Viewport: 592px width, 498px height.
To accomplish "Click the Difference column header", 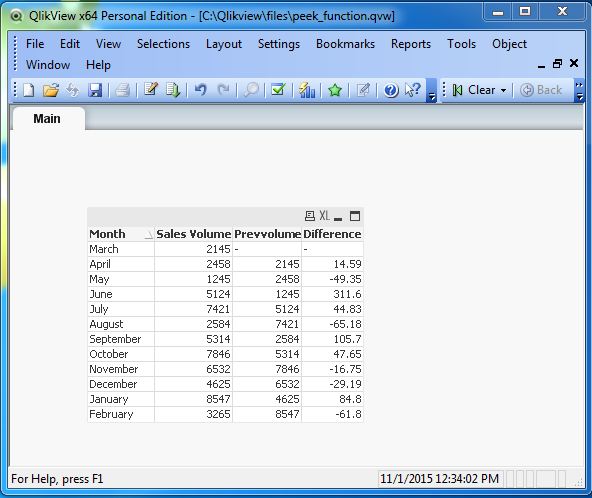I will click(332, 234).
